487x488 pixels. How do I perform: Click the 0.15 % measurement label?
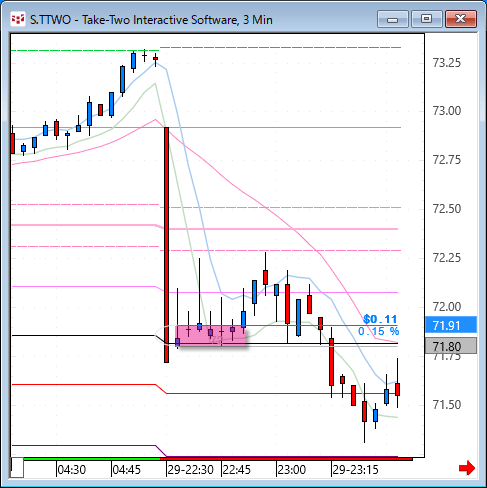pos(378,331)
